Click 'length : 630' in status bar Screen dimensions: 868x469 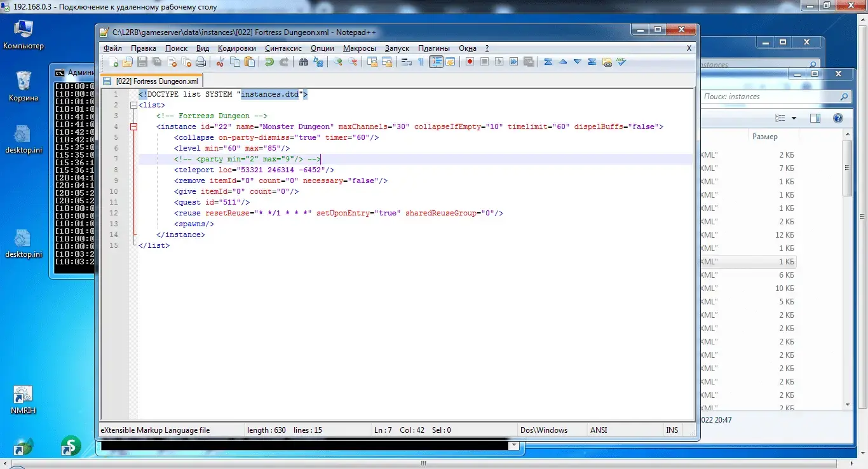click(x=266, y=430)
